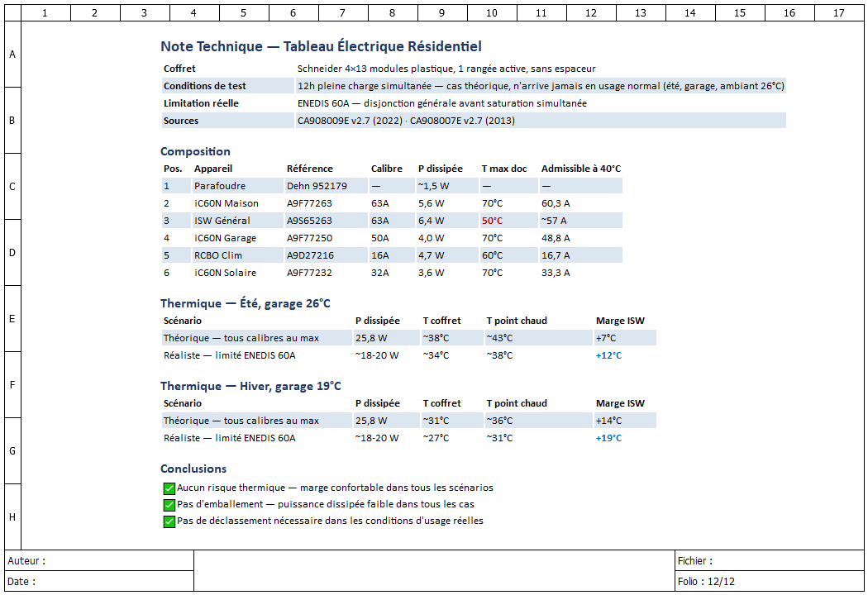
Task: Click the green checkmark beside 'Aucun risque thermique'
Action: click(169, 488)
